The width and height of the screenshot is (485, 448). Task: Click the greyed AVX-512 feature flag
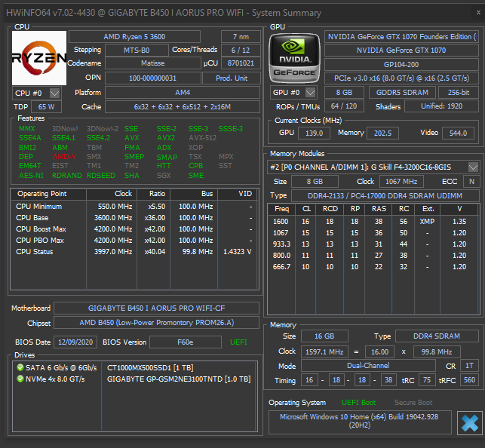(203, 138)
